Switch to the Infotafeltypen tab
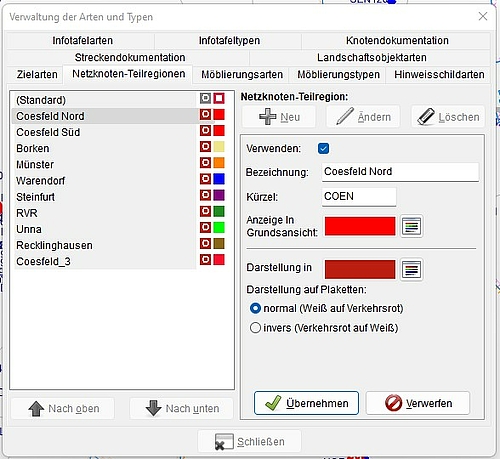500x459 pixels. pos(229,41)
